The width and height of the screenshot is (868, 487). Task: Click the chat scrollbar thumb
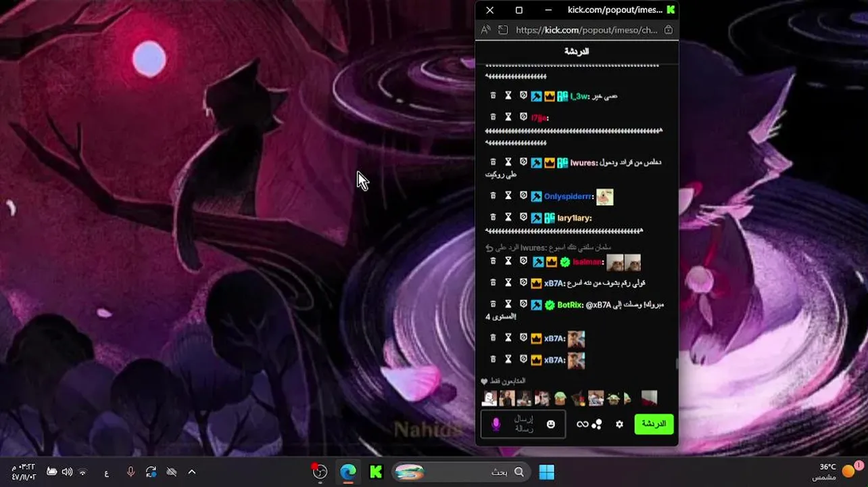point(677,364)
